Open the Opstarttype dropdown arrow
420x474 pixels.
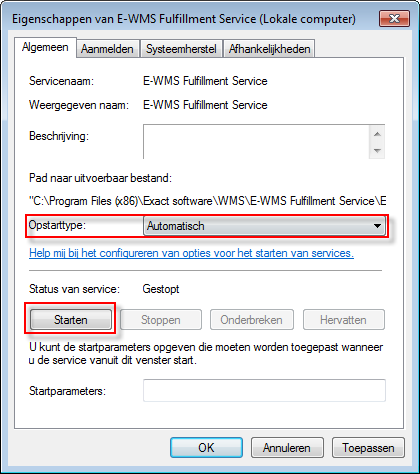377,226
